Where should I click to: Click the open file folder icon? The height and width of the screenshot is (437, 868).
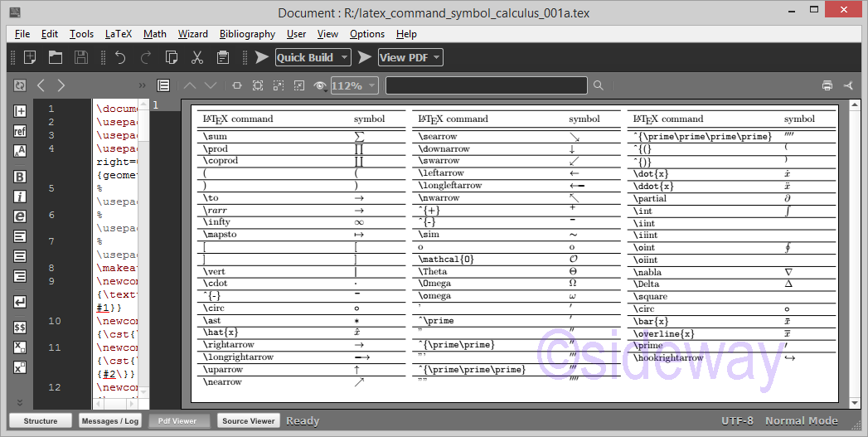[x=56, y=57]
